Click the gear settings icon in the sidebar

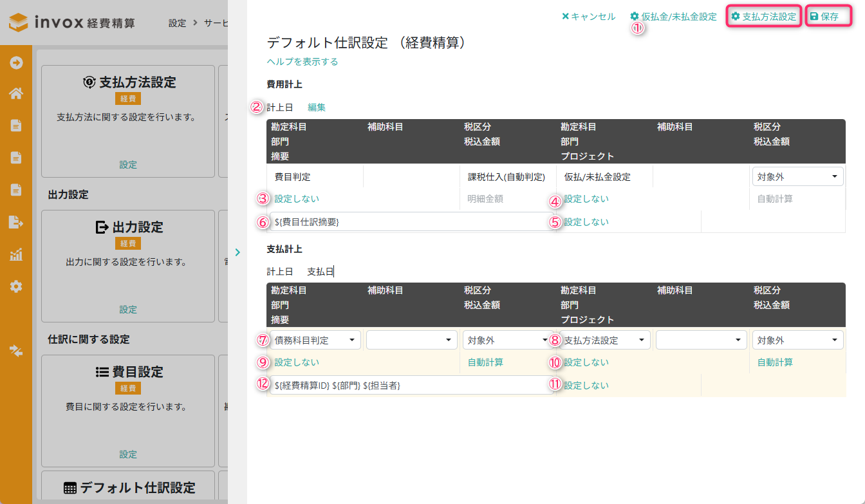(x=16, y=286)
